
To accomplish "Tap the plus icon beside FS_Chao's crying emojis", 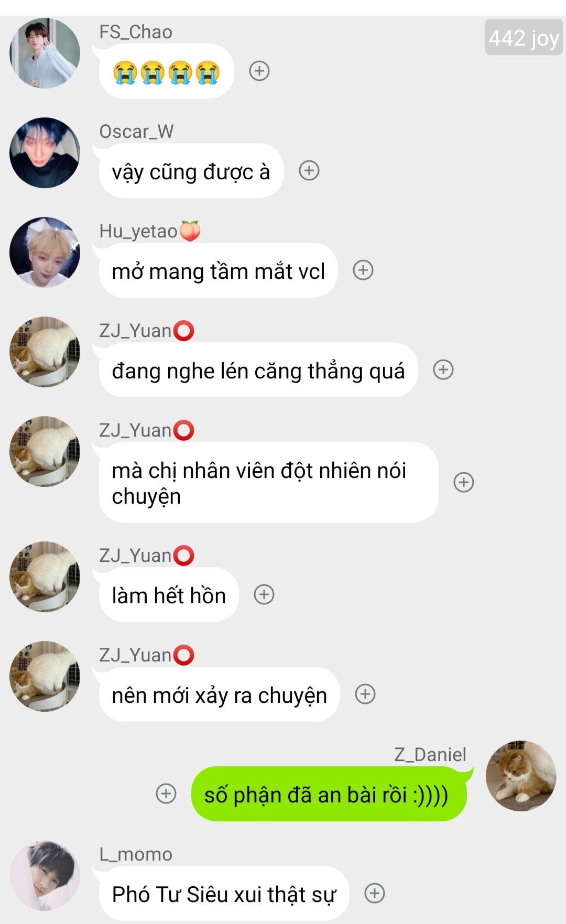I will coord(259,71).
